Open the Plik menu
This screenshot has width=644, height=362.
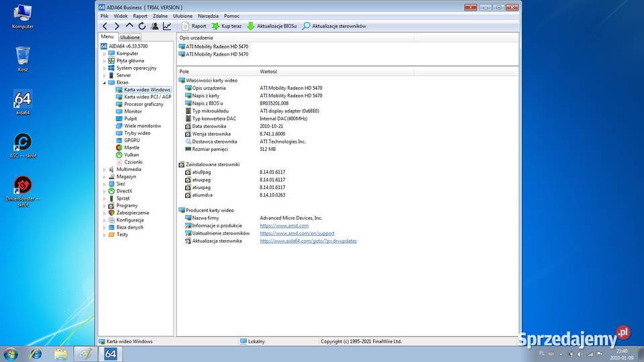click(x=105, y=16)
